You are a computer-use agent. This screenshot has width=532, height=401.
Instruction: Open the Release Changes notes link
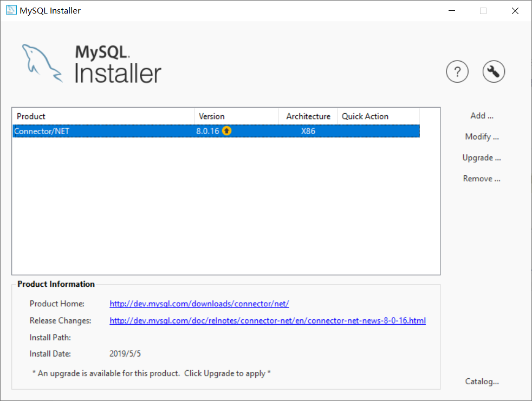[x=268, y=321]
